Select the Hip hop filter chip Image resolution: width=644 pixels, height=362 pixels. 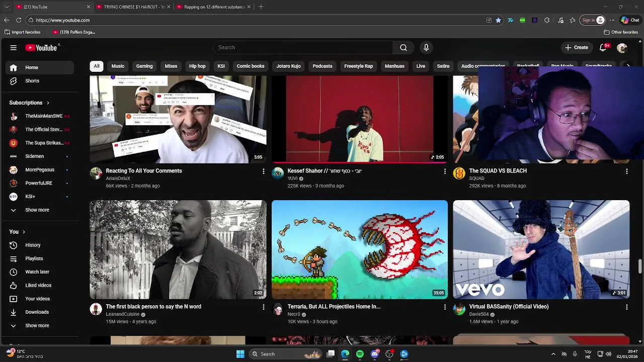point(197,66)
